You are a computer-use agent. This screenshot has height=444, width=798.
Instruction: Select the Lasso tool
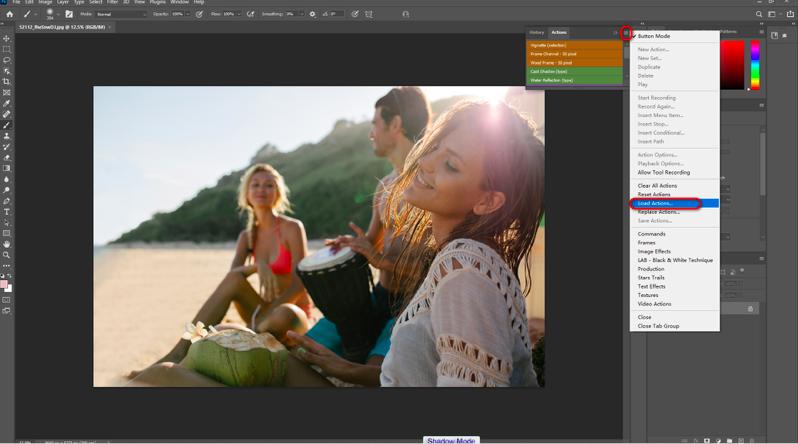click(x=7, y=60)
